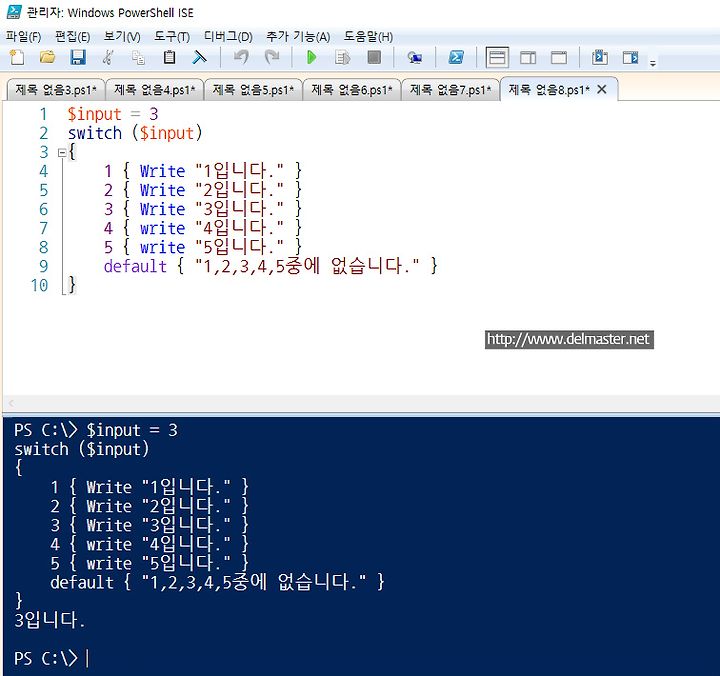Click the switch keyword on line 2
The height and width of the screenshot is (676, 720).
pyautogui.click(x=95, y=133)
